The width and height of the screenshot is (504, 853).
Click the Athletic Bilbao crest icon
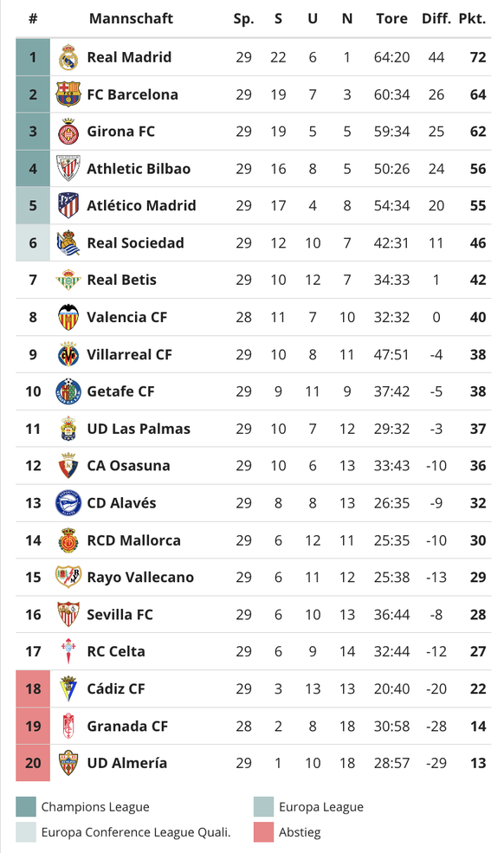[68, 169]
